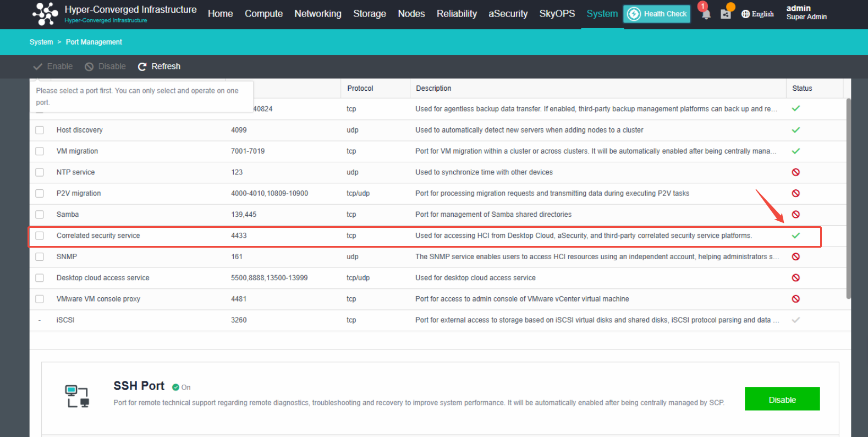Click the Status column header
Image resolution: width=868 pixels, height=437 pixels.
(802, 89)
